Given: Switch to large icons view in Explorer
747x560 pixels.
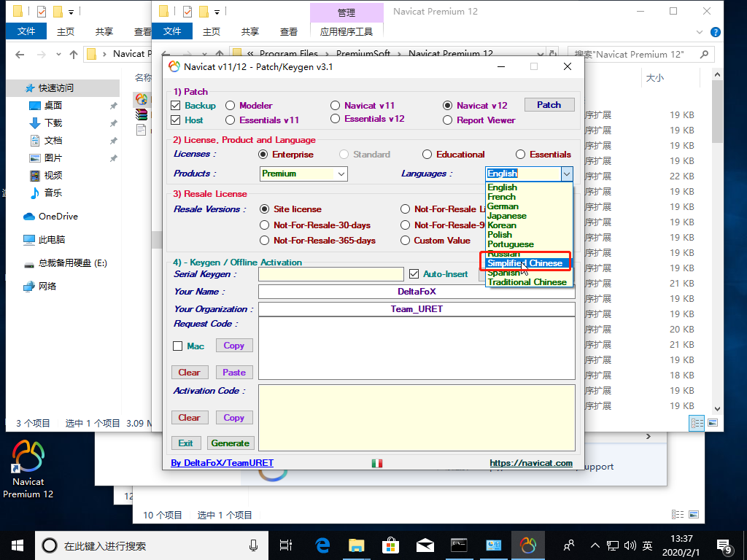Looking at the screenshot, I should click(x=713, y=423).
